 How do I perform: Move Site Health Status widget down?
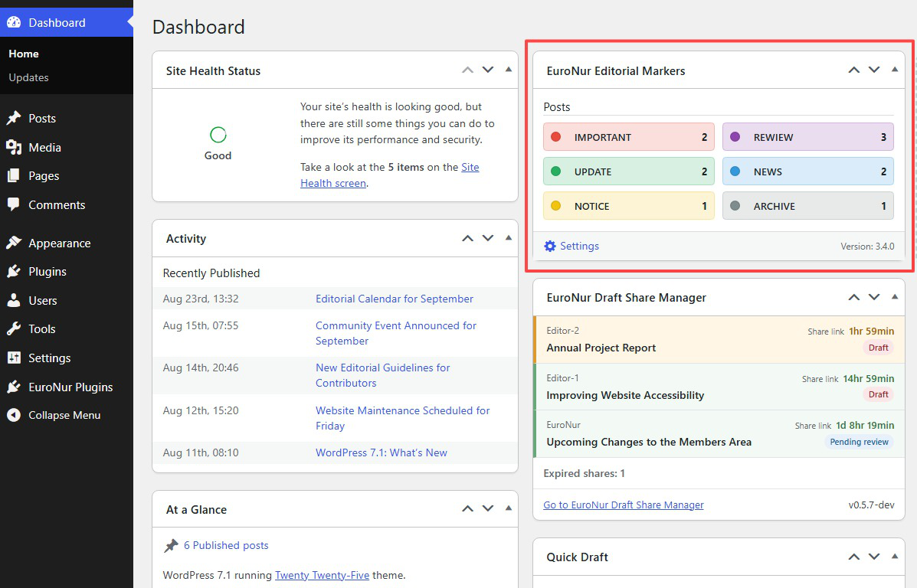point(488,70)
